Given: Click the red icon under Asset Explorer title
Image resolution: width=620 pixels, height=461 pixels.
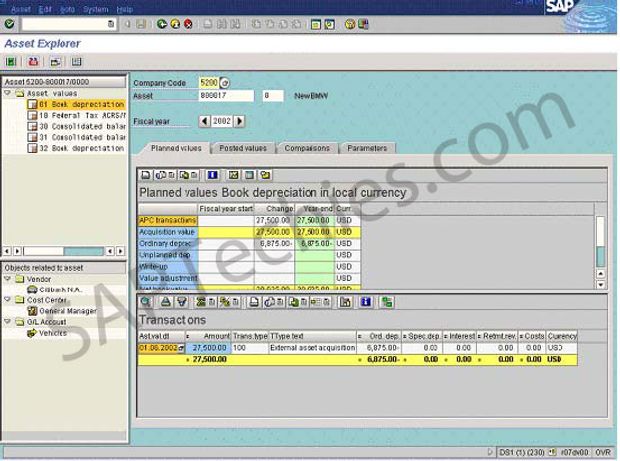Looking at the screenshot, I should click(33, 62).
